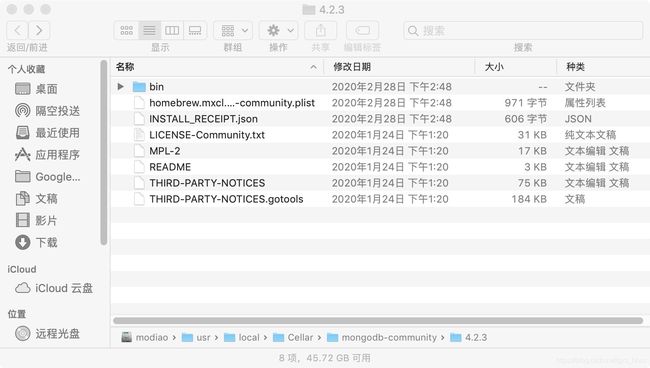This screenshot has height=368, width=650.
Task: Select the MPL-2 file
Action: pos(381,151)
